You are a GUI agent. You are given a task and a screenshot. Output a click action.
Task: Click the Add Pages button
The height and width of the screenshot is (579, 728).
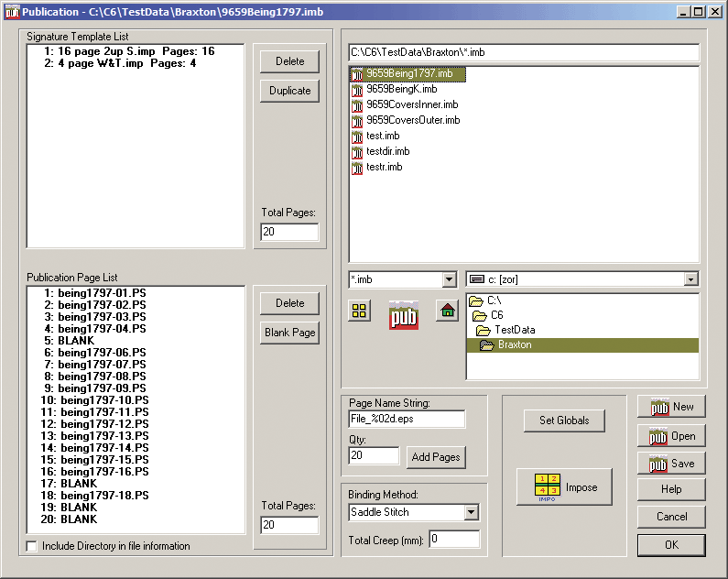click(436, 457)
